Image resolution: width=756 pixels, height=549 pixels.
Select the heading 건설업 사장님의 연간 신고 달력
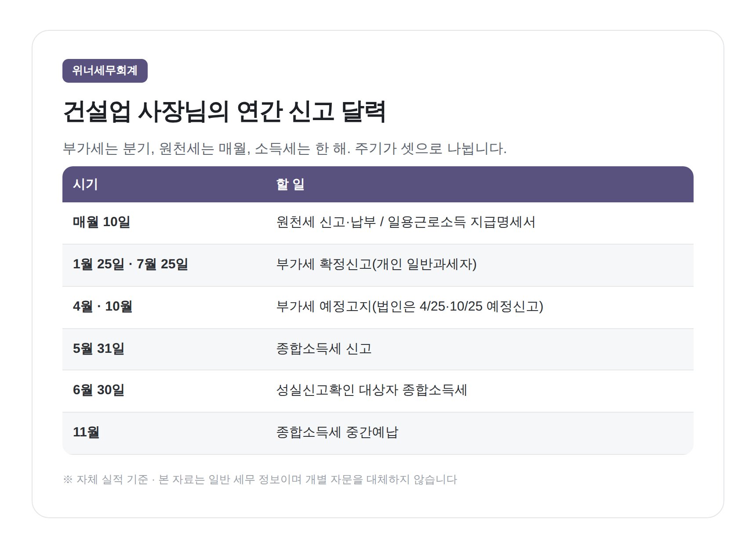point(225,111)
